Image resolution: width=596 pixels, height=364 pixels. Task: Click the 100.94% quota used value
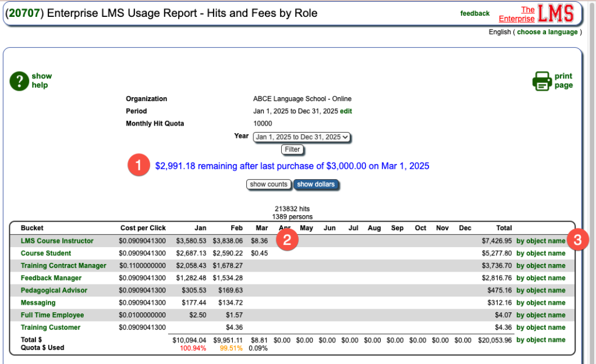point(193,348)
